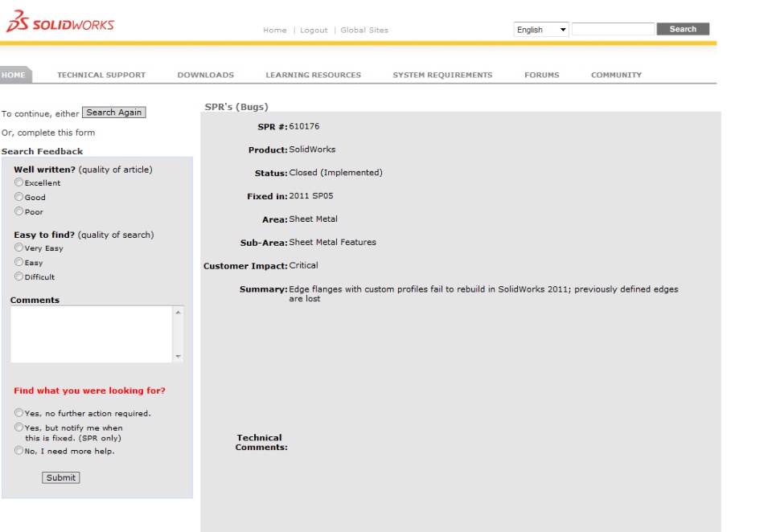Viewport: 772px width, 532px height.
Task: Open Global Sites link
Action: pyautogui.click(x=364, y=30)
